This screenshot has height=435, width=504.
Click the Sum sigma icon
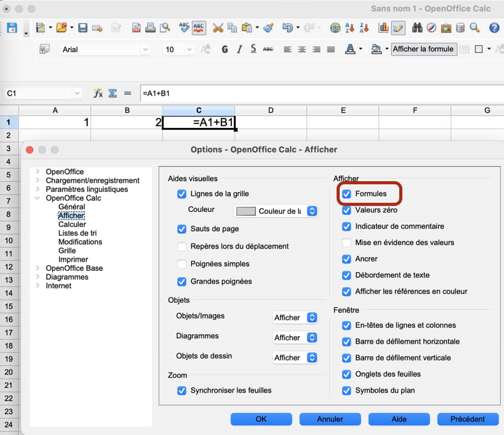click(x=112, y=93)
